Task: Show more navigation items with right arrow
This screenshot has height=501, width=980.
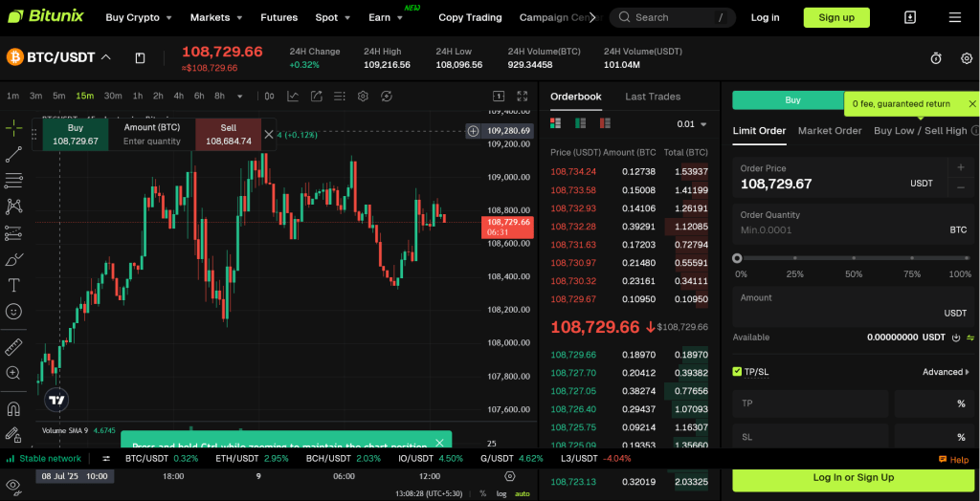Action: click(x=591, y=17)
